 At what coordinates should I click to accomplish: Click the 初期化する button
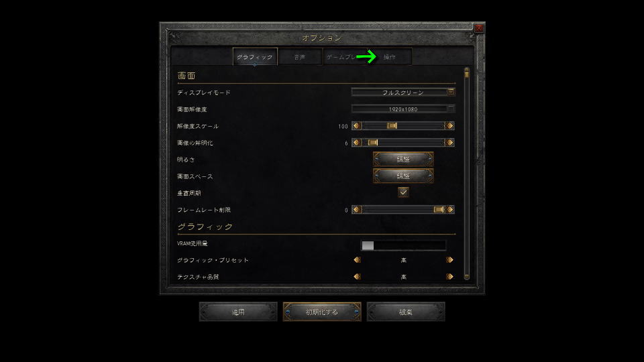click(x=322, y=312)
